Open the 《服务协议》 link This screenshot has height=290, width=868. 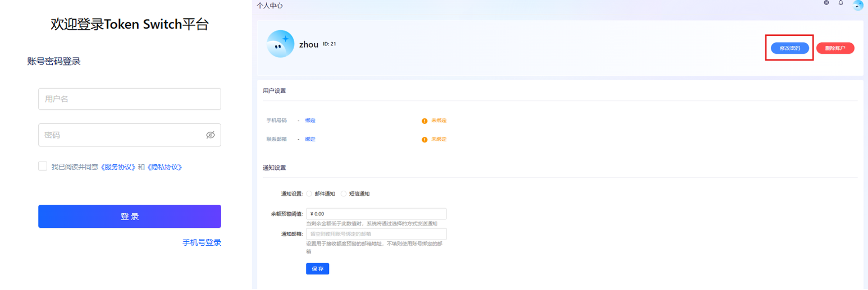[118, 167]
